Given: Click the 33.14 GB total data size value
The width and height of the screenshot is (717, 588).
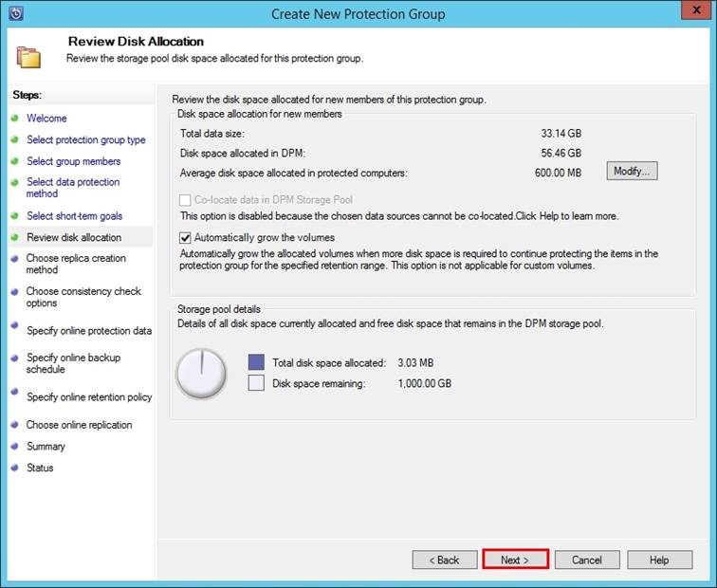Looking at the screenshot, I should (561, 134).
